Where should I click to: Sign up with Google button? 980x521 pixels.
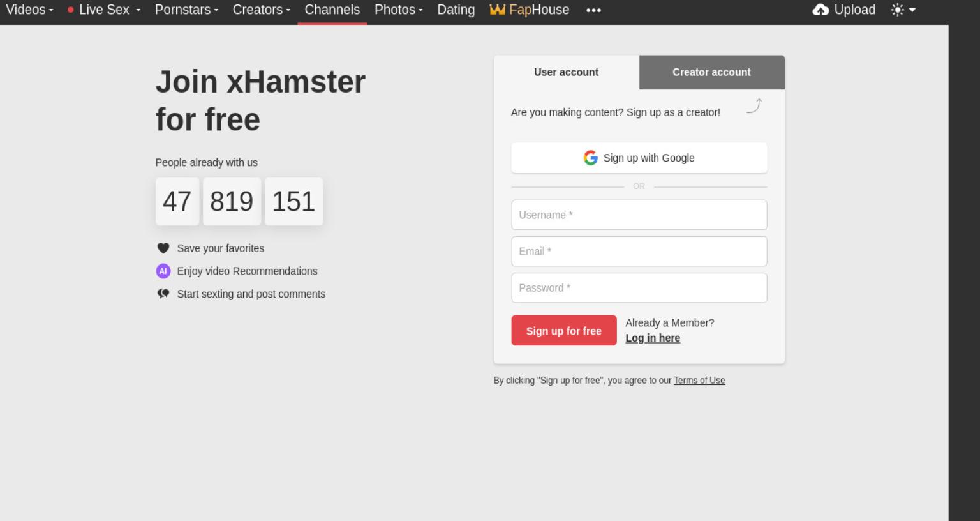[639, 158]
